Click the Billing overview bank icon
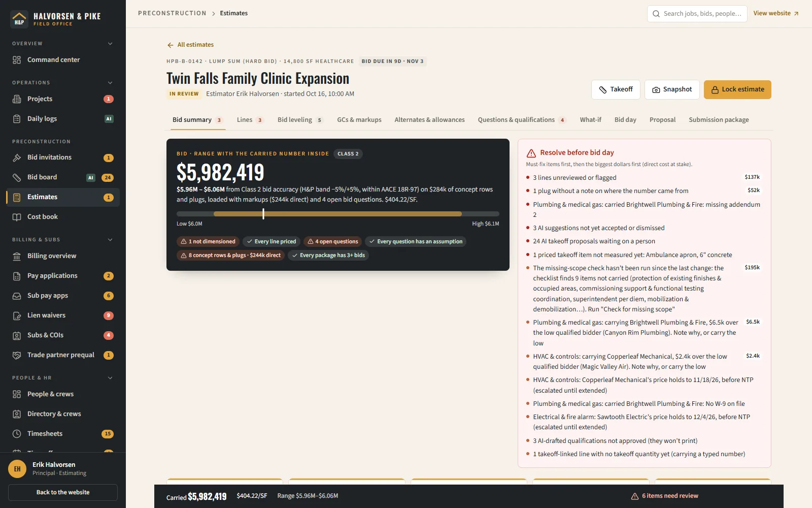812x508 pixels. point(17,256)
